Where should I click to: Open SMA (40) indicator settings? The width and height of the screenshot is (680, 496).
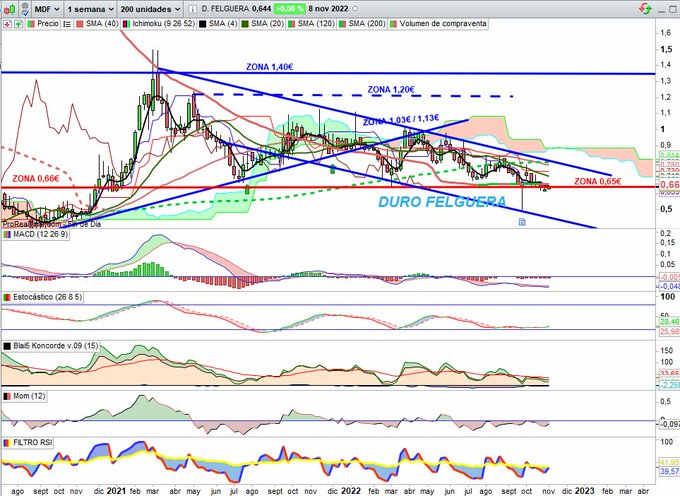102,23
